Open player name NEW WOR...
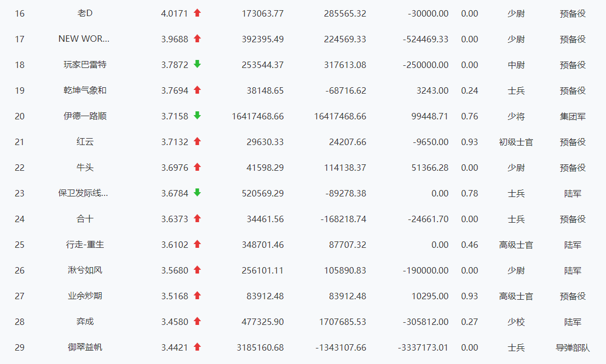The width and height of the screenshot is (606, 364). click(85, 39)
